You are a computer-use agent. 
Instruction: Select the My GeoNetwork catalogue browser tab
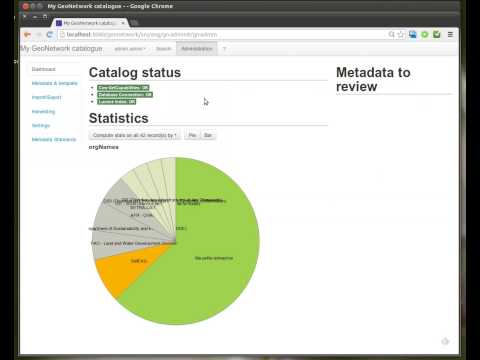point(90,23)
